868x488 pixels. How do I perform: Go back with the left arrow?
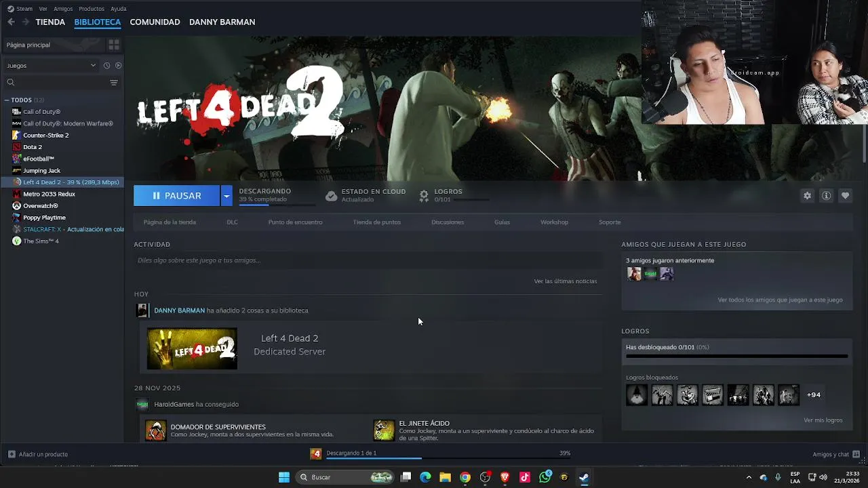coord(11,22)
